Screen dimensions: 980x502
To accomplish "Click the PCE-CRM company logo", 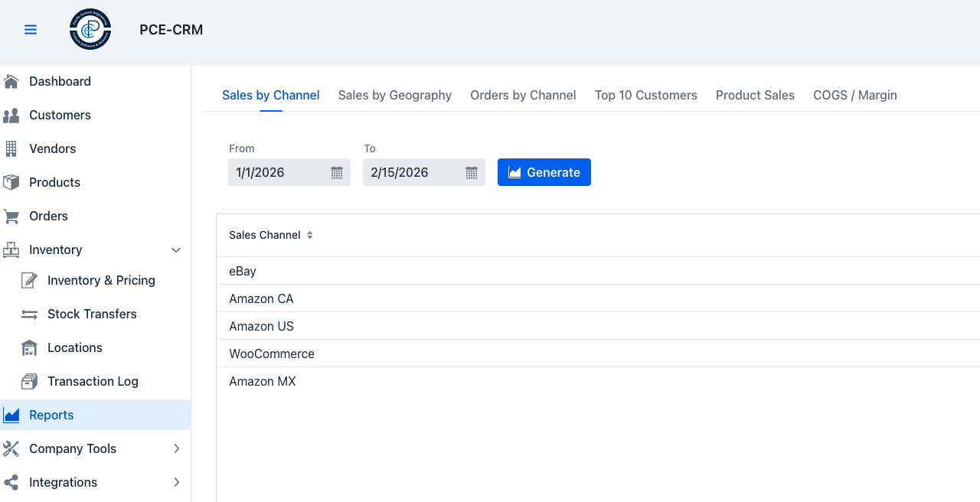I will point(90,30).
